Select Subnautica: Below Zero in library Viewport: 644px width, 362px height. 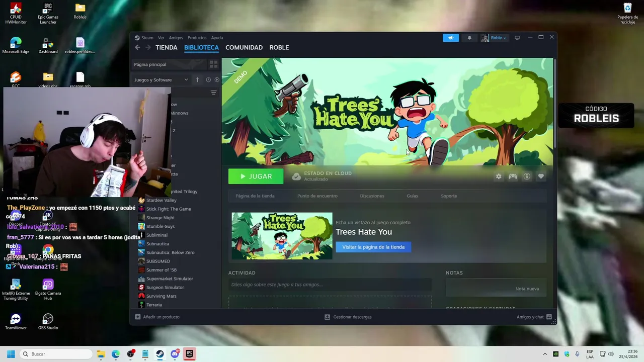point(170,252)
